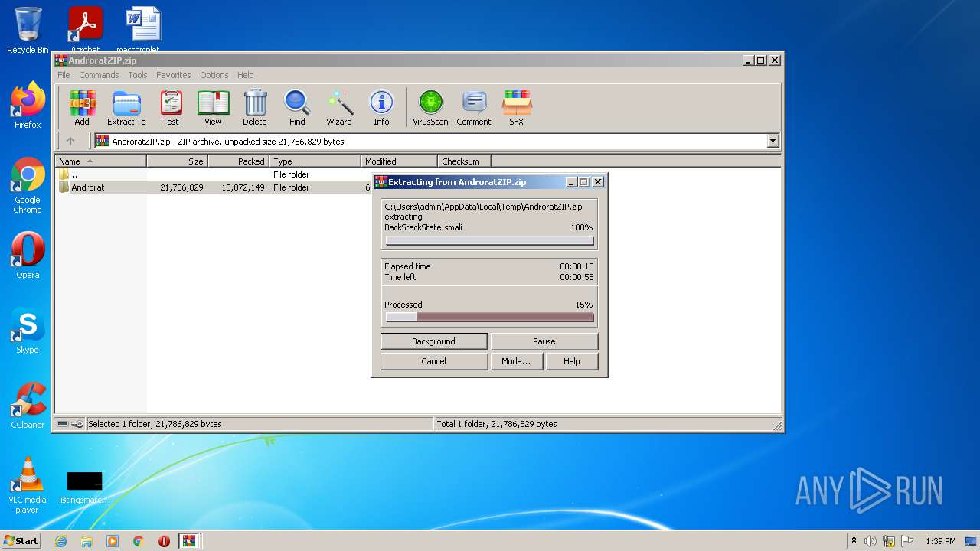Click Internet Explorer taskbar icon

pos(60,541)
